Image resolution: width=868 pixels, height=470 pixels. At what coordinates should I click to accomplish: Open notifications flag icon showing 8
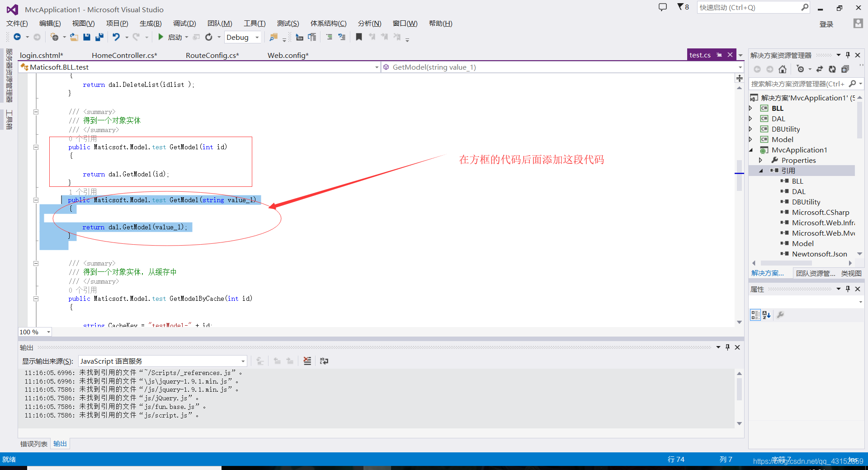pos(683,7)
